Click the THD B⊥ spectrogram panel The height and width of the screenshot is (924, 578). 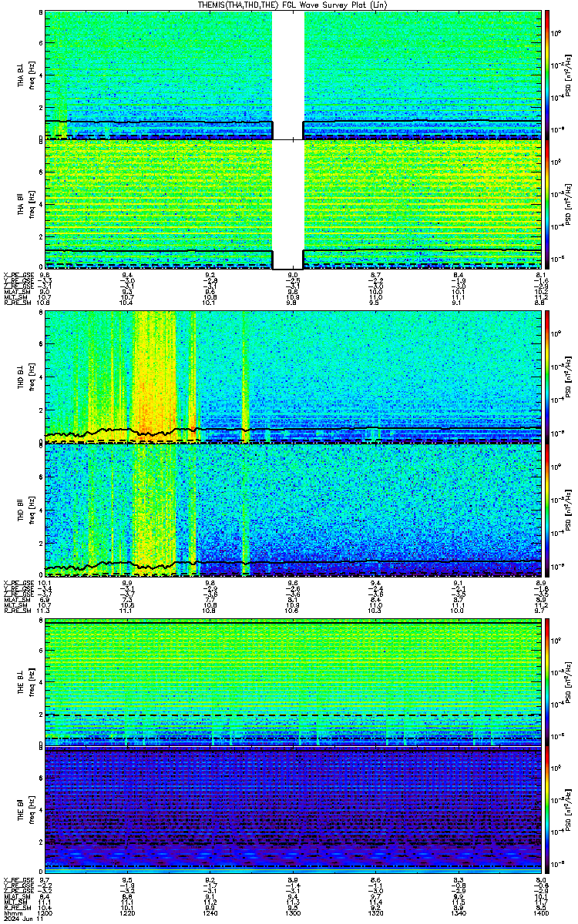(293, 377)
